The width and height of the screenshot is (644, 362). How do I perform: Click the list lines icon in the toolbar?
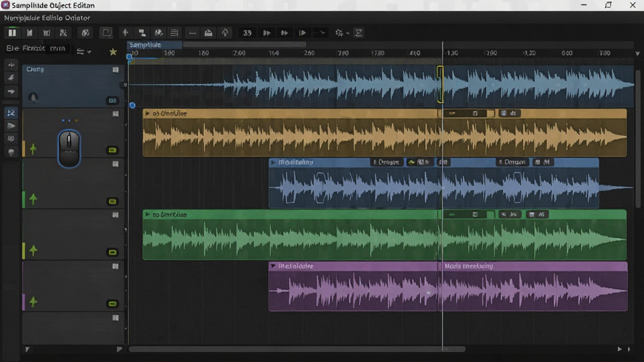click(174, 33)
